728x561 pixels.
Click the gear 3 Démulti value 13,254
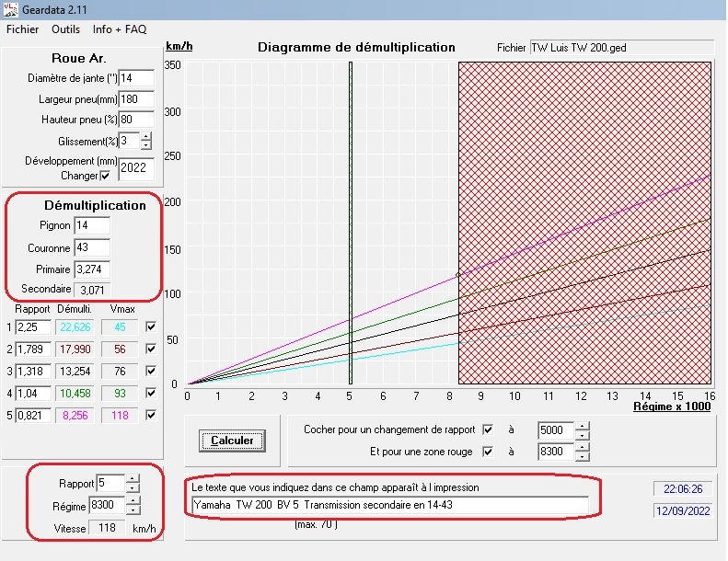point(75,372)
